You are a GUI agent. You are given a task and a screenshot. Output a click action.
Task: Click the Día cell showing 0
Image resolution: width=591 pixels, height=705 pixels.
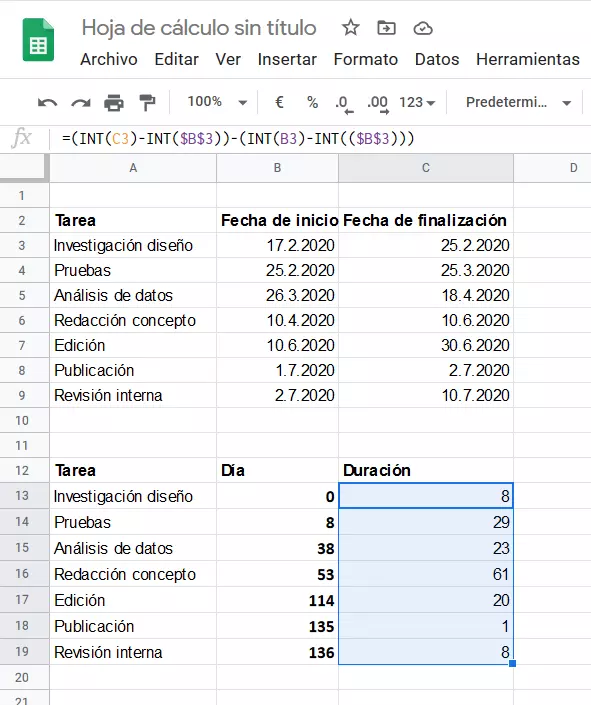click(x=278, y=496)
